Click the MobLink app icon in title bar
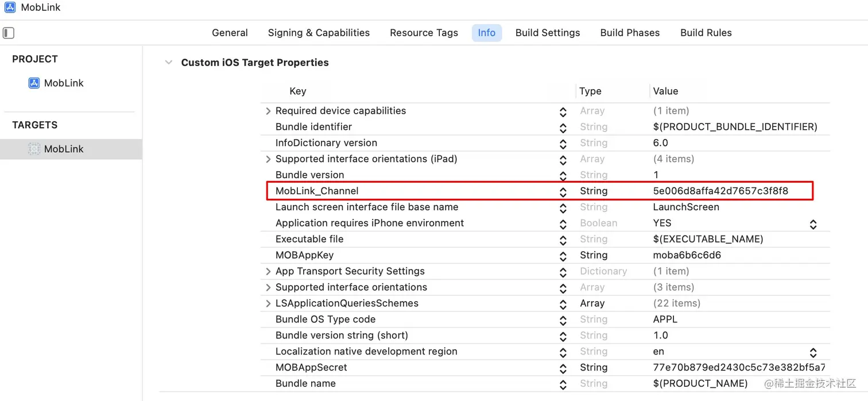This screenshot has width=868, height=401. click(10, 8)
